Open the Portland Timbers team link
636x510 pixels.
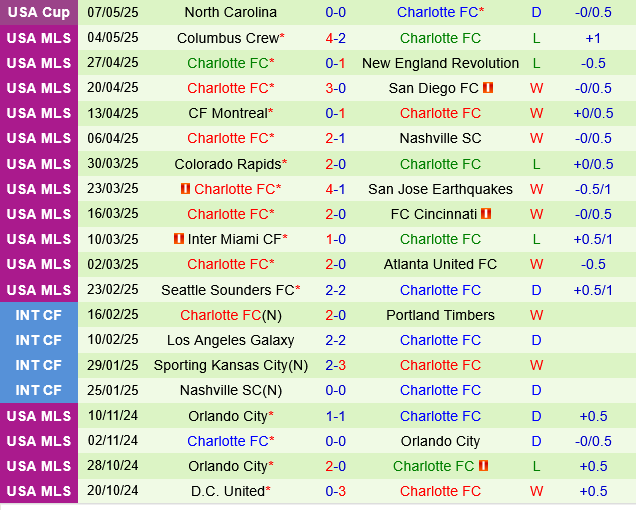pos(440,315)
